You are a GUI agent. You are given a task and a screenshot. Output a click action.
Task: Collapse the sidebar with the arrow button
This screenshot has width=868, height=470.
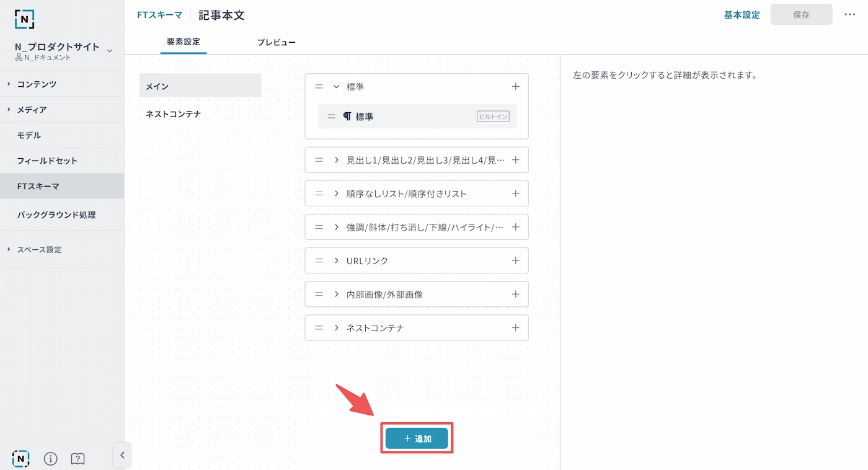click(x=122, y=455)
